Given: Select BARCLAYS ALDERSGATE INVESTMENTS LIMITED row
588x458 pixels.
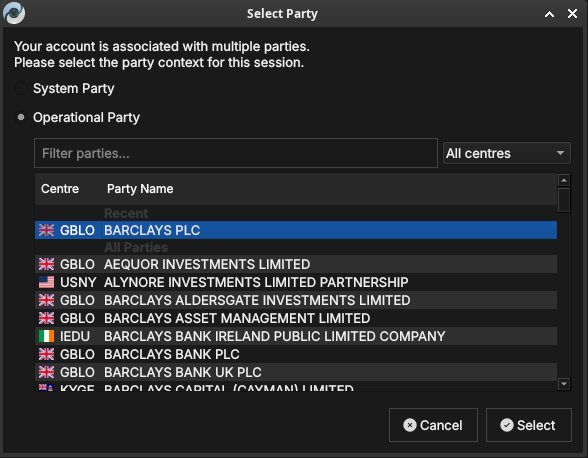Looking at the screenshot, I should point(296,300).
